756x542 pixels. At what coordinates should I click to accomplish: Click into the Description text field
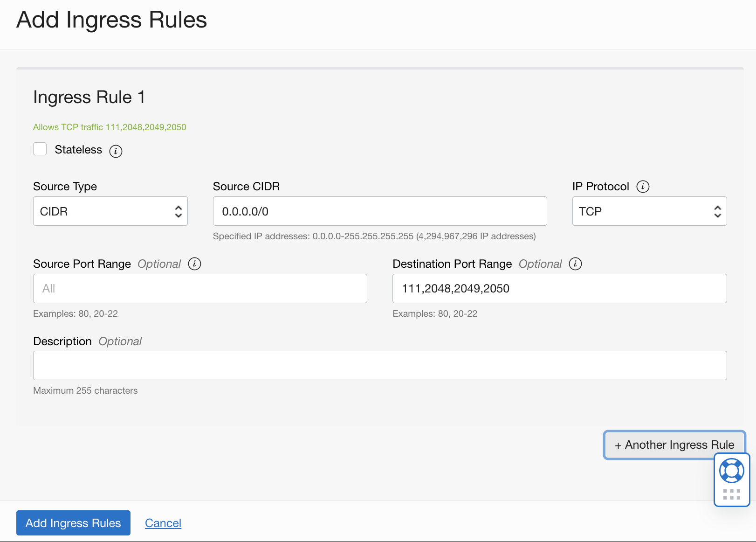coord(379,366)
